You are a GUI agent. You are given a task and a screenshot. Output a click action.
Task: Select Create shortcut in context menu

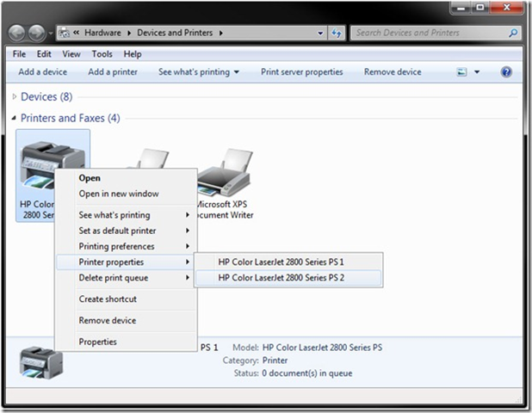108,299
